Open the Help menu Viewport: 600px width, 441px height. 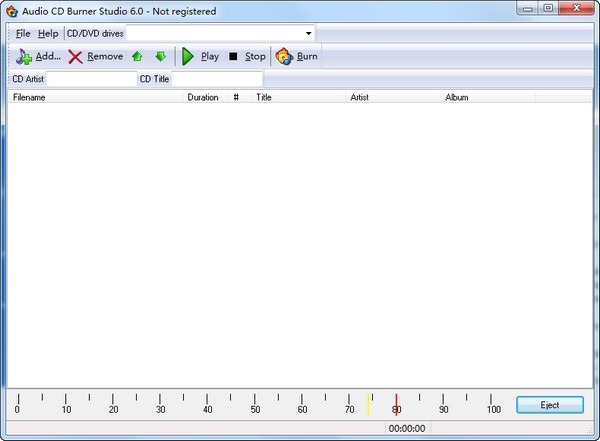(48, 34)
